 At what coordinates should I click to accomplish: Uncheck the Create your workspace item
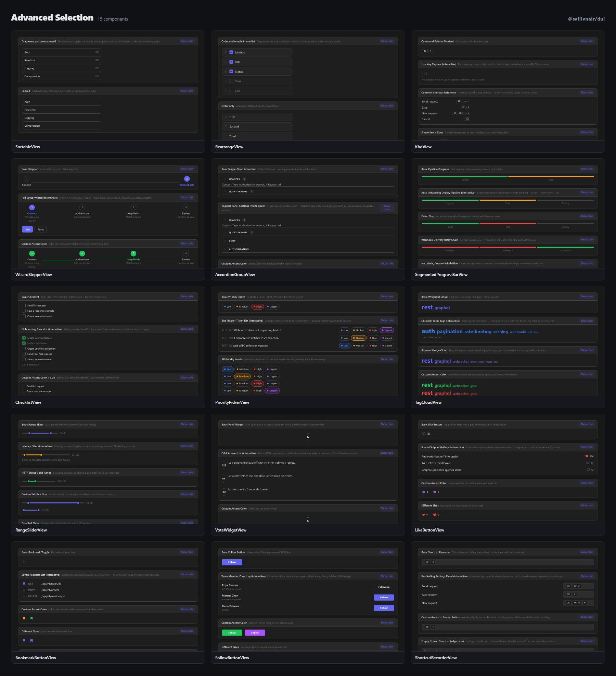[24, 338]
